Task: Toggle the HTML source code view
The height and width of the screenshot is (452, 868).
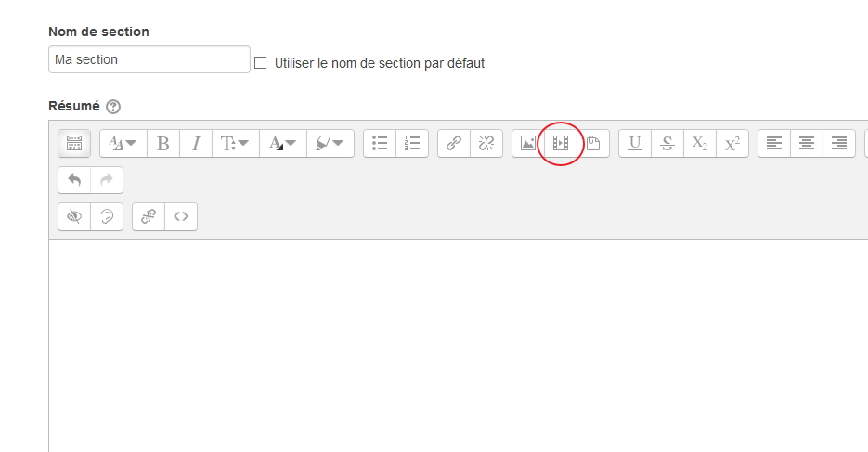Action: pos(181,217)
